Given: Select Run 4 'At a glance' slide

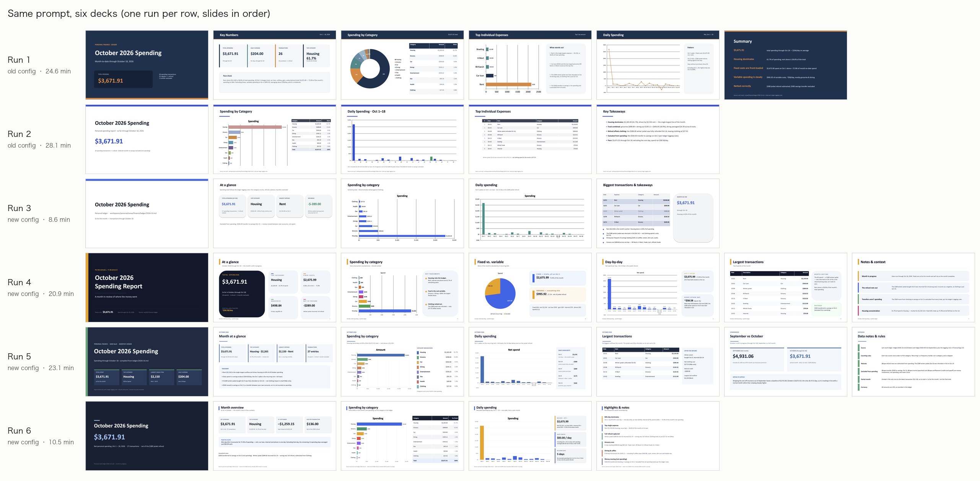Looking at the screenshot, I should coord(275,288).
